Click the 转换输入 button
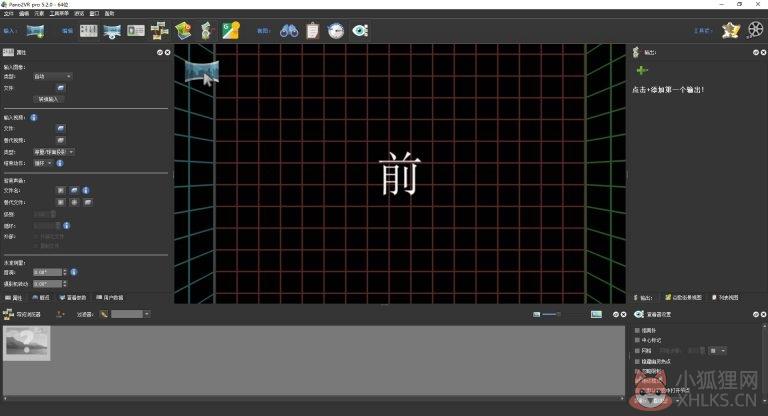 (48, 99)
